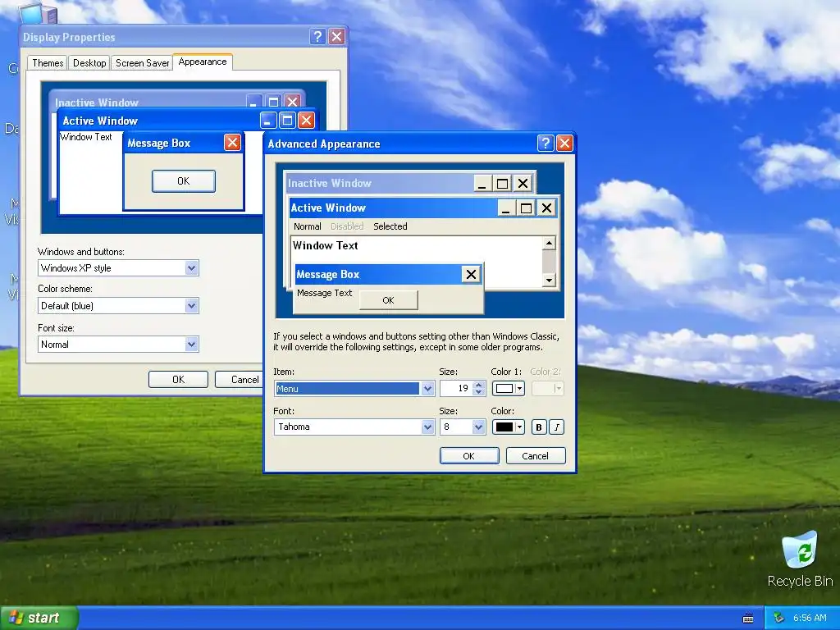
Task: Open the Start menu
Action: point(39,619)
